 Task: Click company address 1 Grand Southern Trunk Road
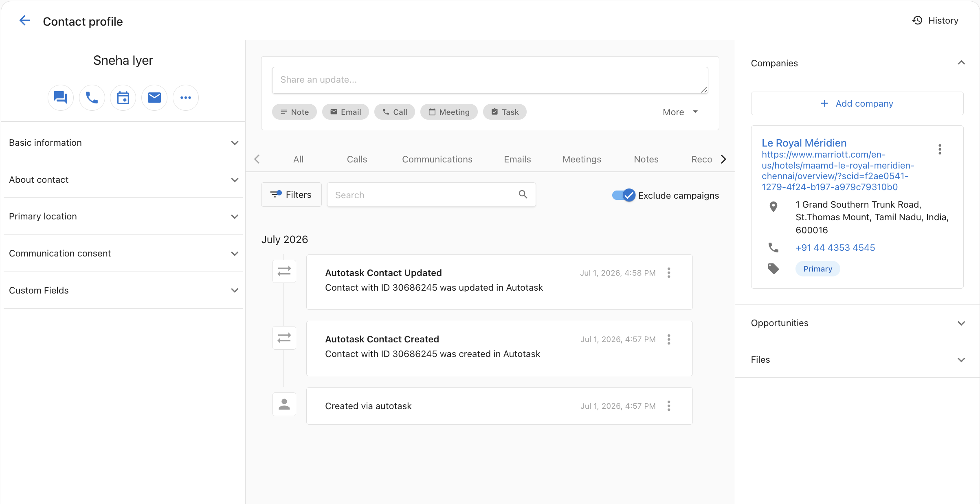pos(872,217)
